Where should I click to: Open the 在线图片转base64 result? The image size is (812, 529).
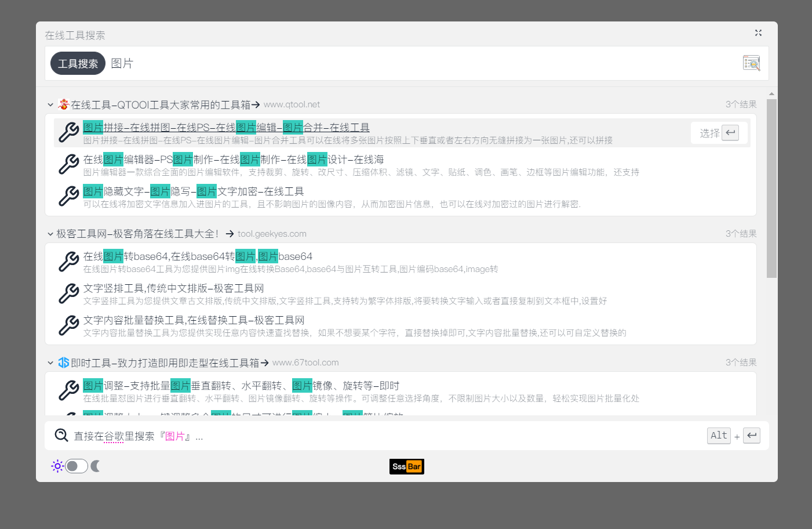(x=198, y=256)
